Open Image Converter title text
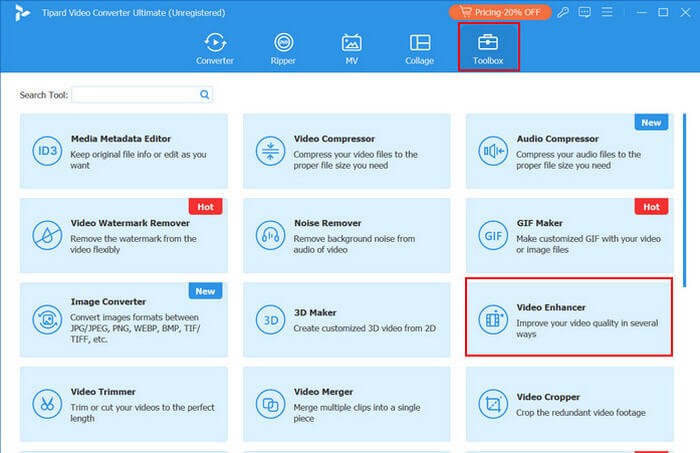The height and width of the screenshot is (453, 700). click(108, 302)
